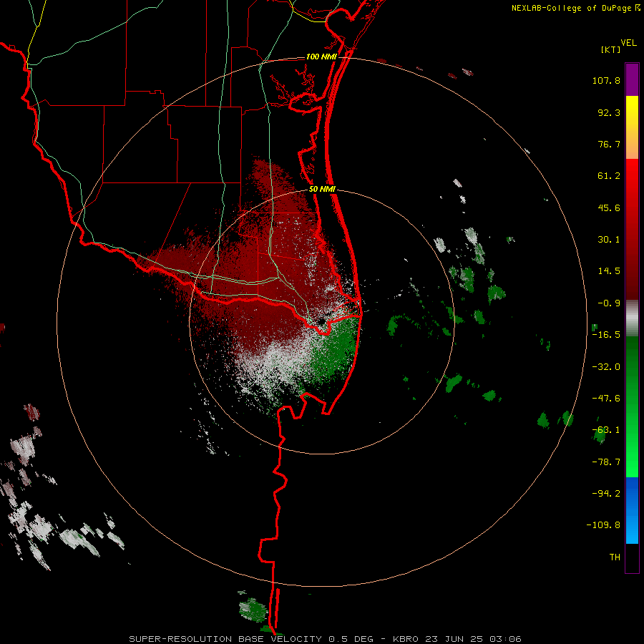Image resolution: width=644 pixels, height=644 pixels.
Task: Click the 50 NMI range ring label
Action: point(322,190)
